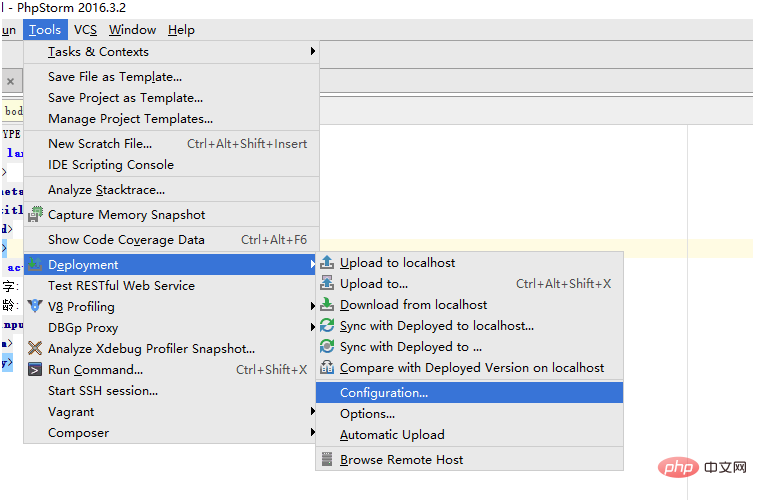Click the Compare with Deployed Version icon

327,368
